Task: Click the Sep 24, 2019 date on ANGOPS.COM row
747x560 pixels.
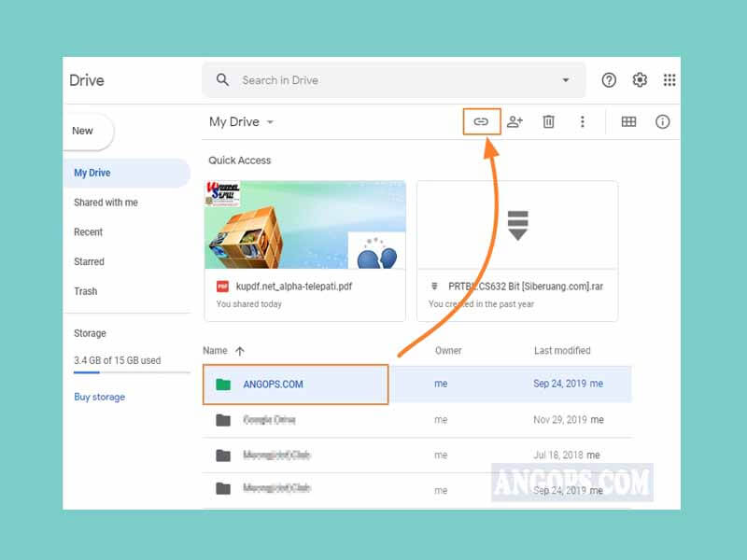Action: [561, 384]
